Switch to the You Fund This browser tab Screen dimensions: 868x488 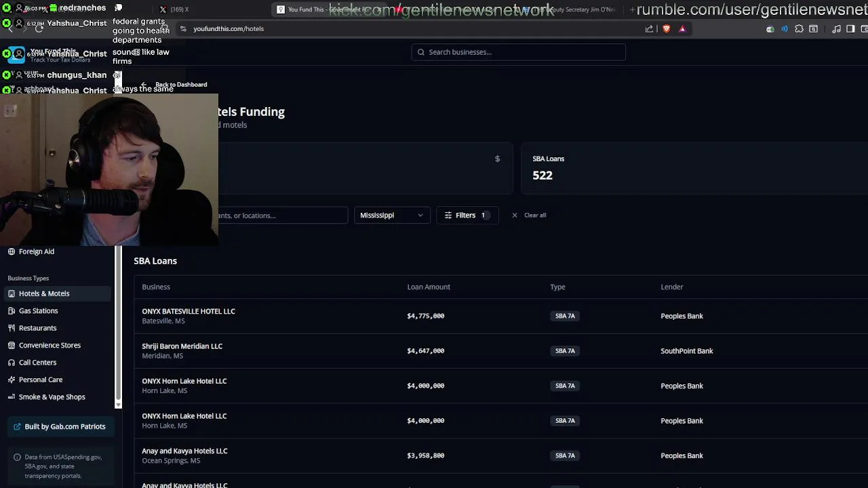tap(329, 9)
